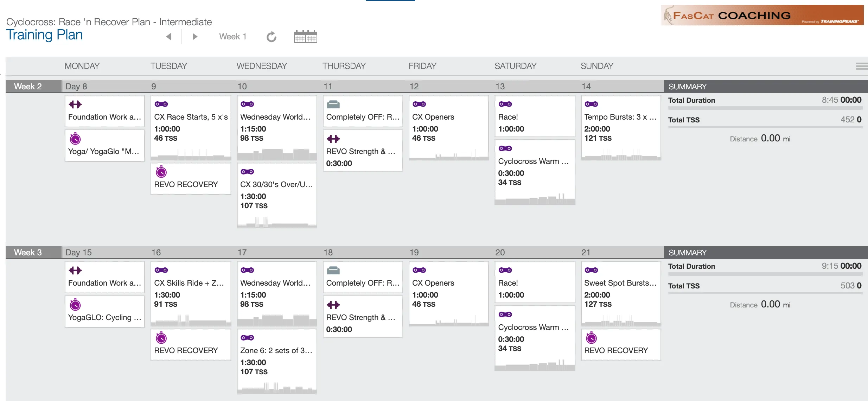
Task: Open CX 30/30's Over/Under workout card
Action: pos(277,195)
